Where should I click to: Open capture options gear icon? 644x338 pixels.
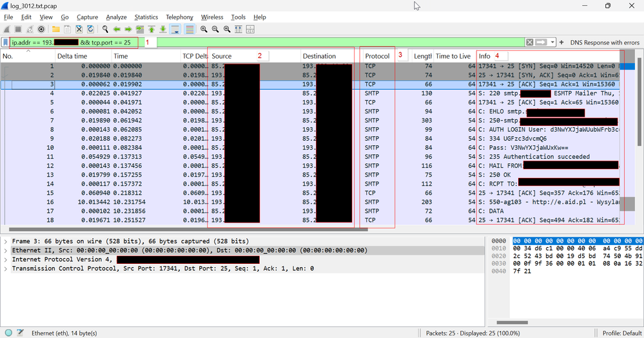tap(41, 29)
